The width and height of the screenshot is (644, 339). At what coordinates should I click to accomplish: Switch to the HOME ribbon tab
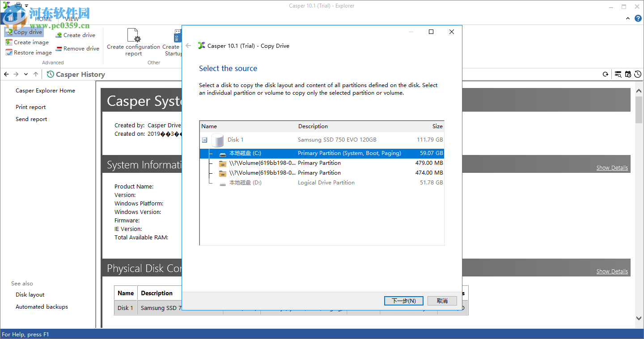[43, 19]
